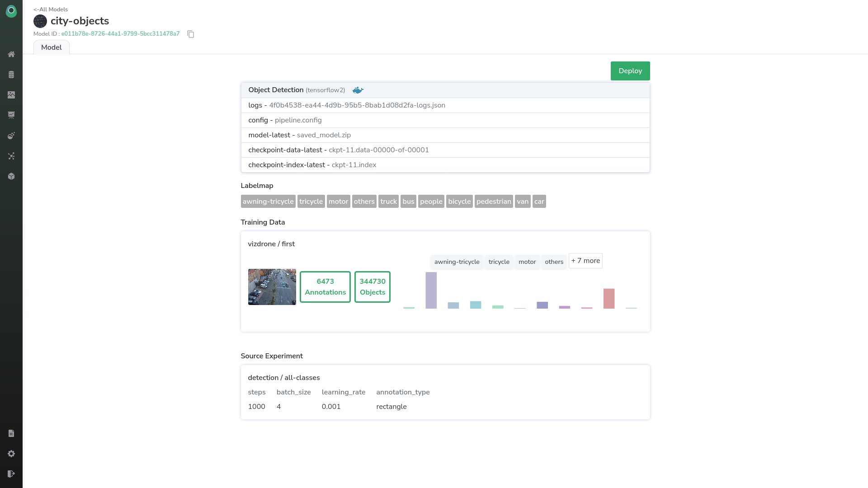The width and height of the screenshot is (868, 488).
Task: Click the vizdrone dataset thumbnail
Action: coord(272,287)
